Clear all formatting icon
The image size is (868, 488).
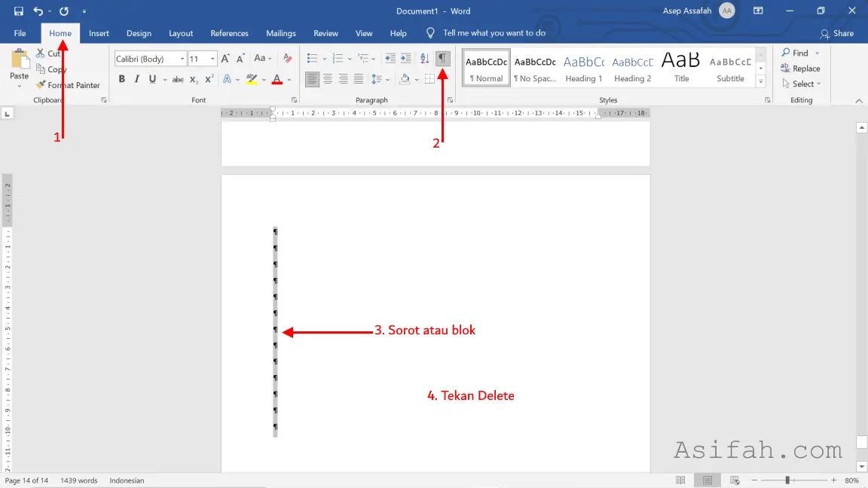287,59
